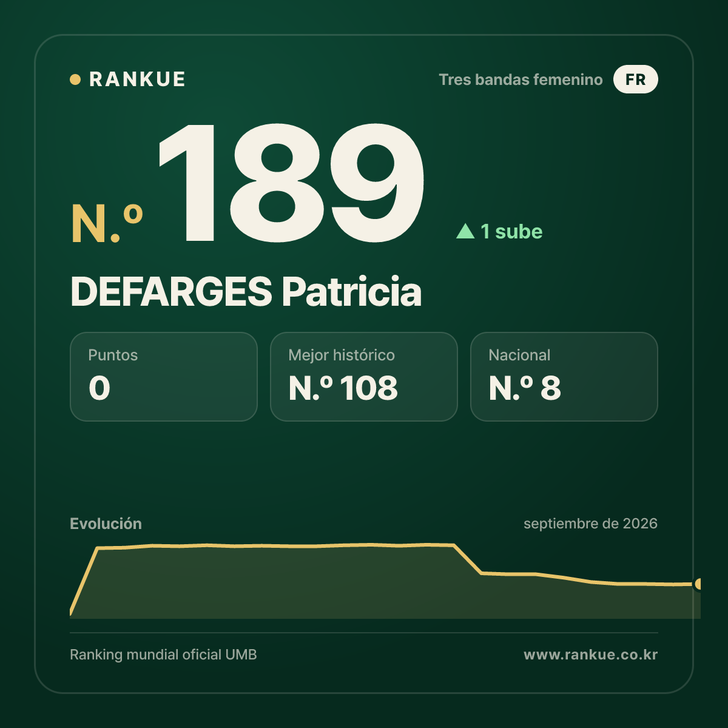Click the RANKUE logo text
Screen dimensions: 728x728
point(137,79)
